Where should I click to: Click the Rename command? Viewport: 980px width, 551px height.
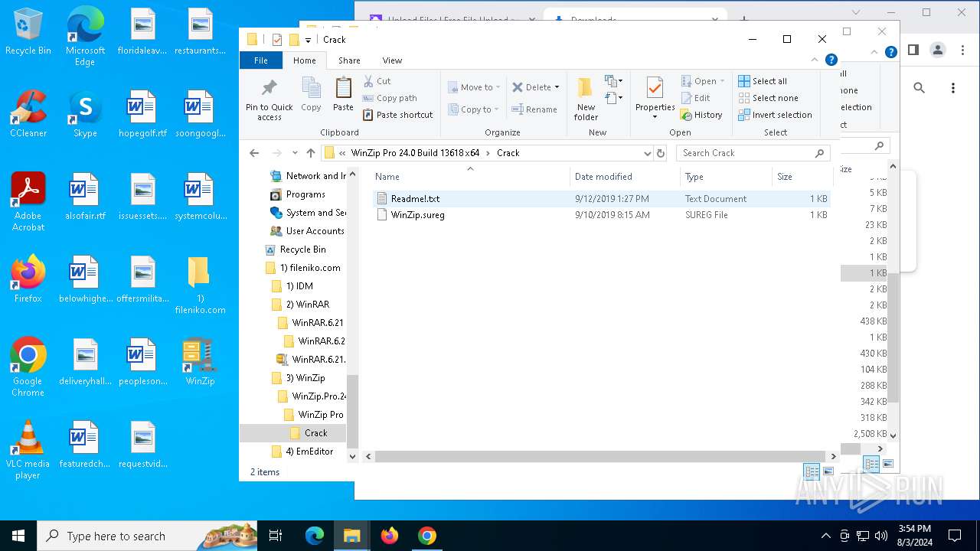point(534,109)
